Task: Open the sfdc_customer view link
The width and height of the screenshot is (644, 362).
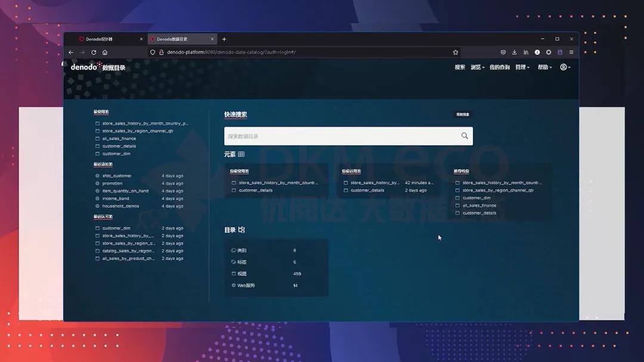Action: click(117, 176)
